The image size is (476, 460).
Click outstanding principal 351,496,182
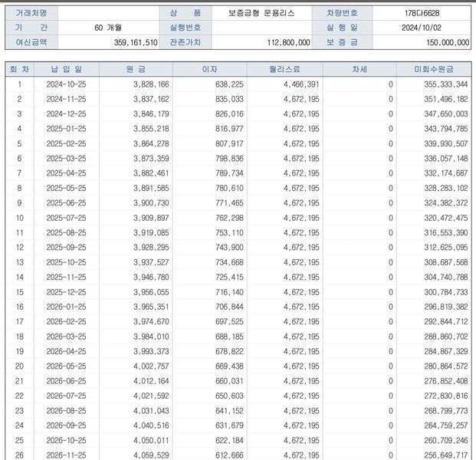[x=446, y=99]
